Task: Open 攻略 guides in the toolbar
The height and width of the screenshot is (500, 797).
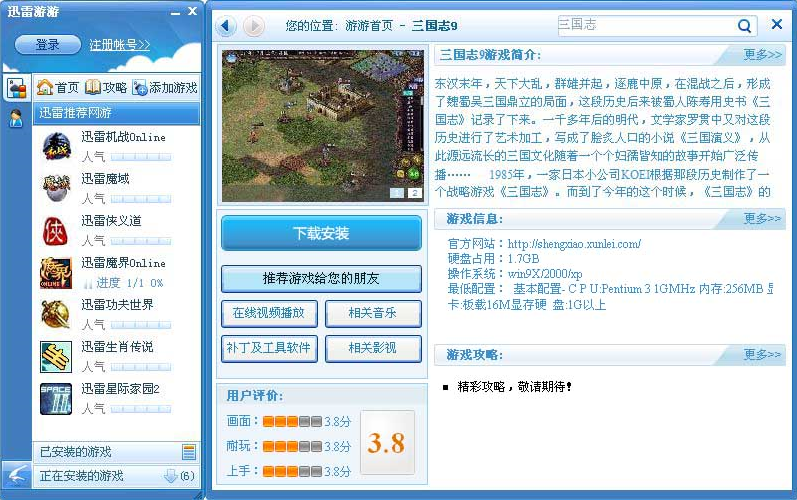Action: (106, 87)
